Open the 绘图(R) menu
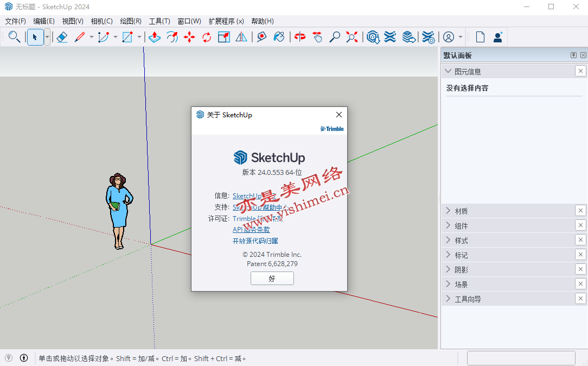This screenshot has height=366, width=588. click(131, 21)
